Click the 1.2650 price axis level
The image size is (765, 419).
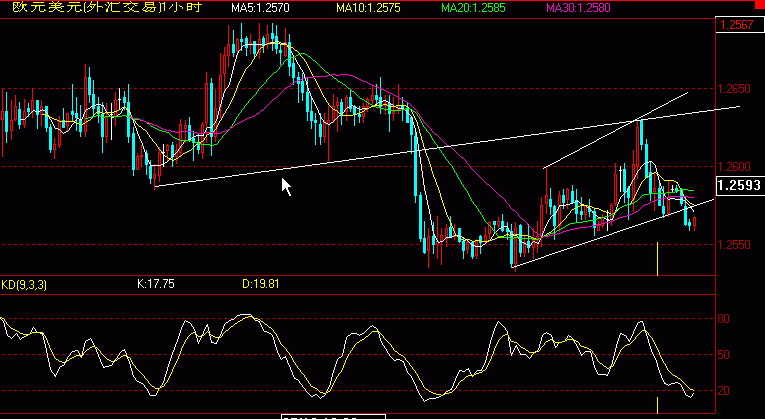pyautogui.click(x=734, y=89)
